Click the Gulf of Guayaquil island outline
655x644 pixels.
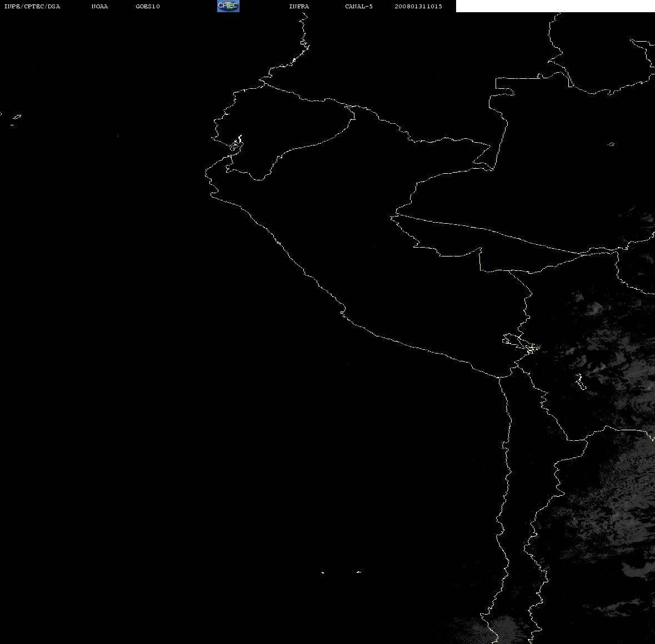pyautogui.click(x=237, y=144)
